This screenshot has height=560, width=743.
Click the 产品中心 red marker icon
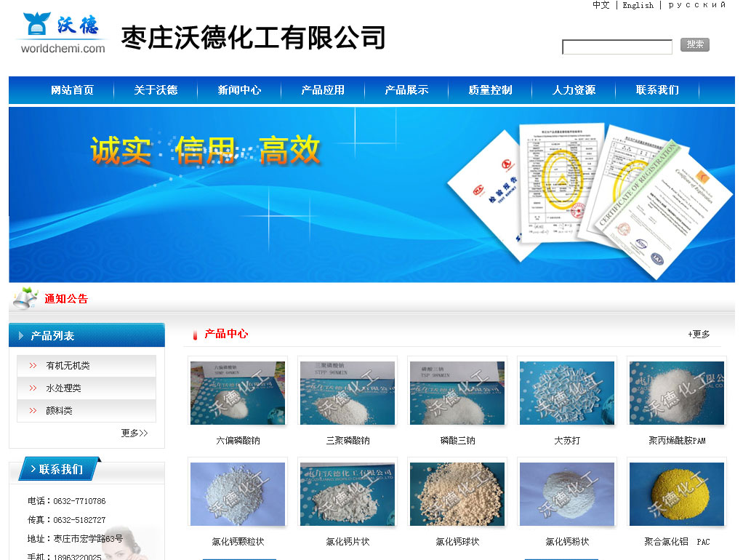[195, 335]
